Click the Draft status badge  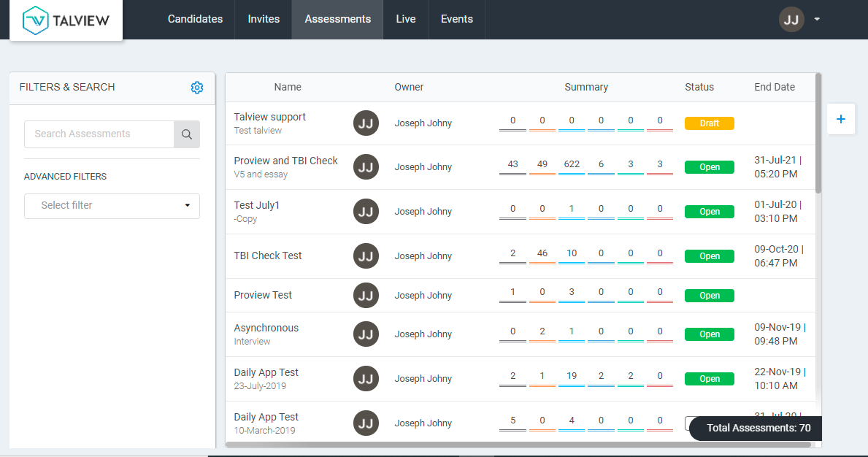tap(709, 123)
